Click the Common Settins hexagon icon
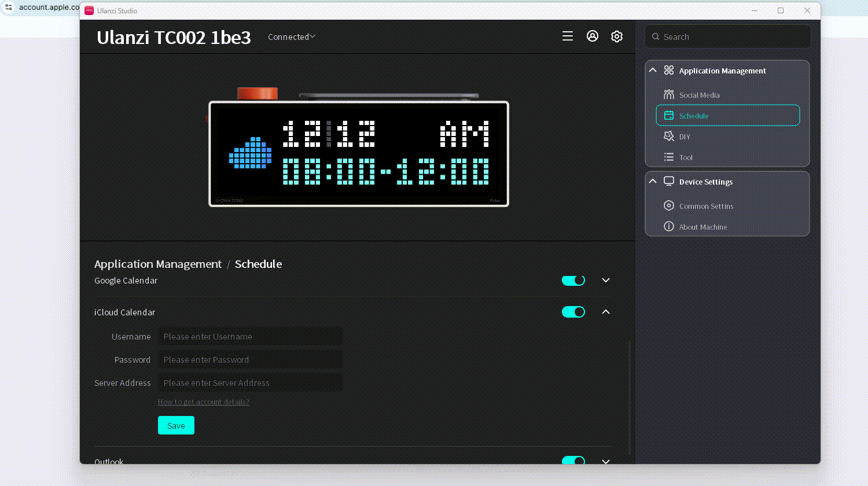Image resolution: width=868 pixels, height=486 pixels. tap(669, 205)
